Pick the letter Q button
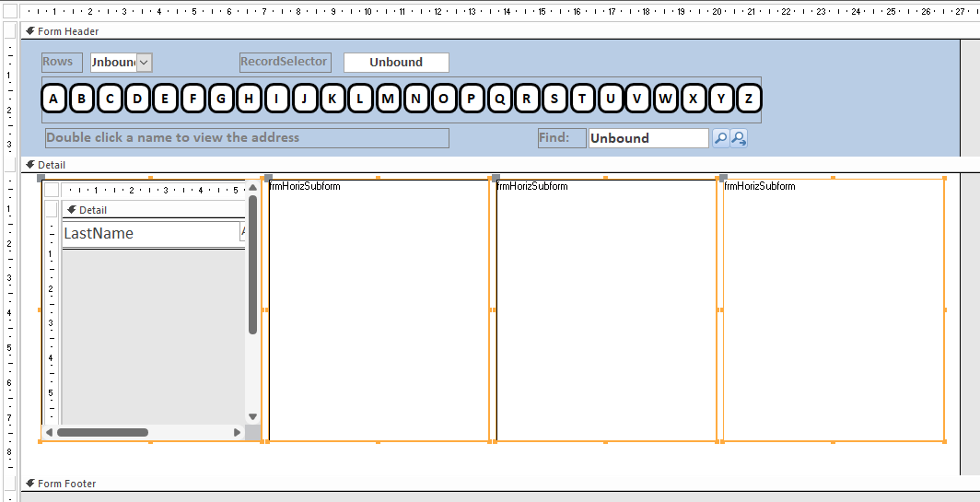Viewport: 980px width, 502px height. [x=500, y=99]
